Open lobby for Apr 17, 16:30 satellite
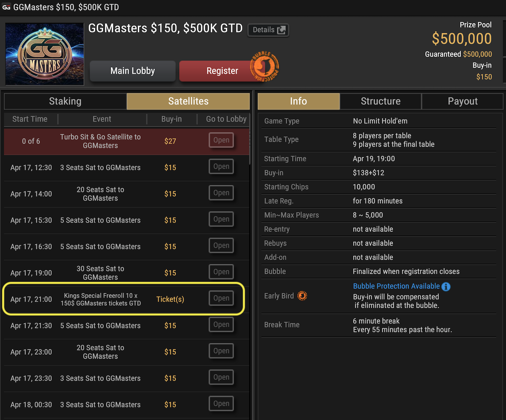The width and height of the screenshot is (506, 420). pyautogui.click(x=221, y=246)
